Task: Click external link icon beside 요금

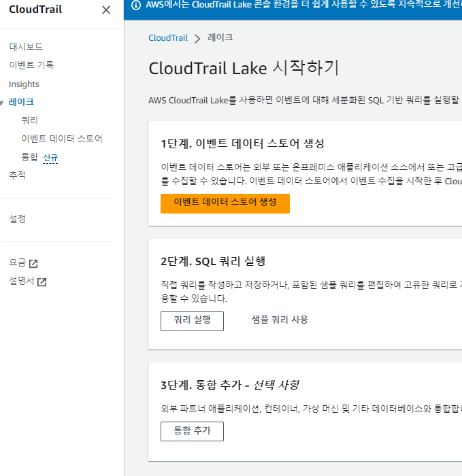Action: (33, 263)
